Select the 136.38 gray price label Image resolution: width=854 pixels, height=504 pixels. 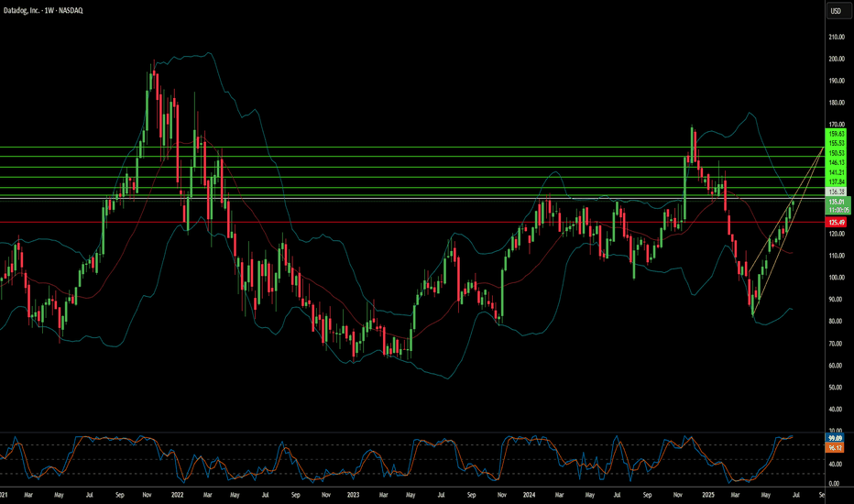pyautogui.click(x=836, y=192)
